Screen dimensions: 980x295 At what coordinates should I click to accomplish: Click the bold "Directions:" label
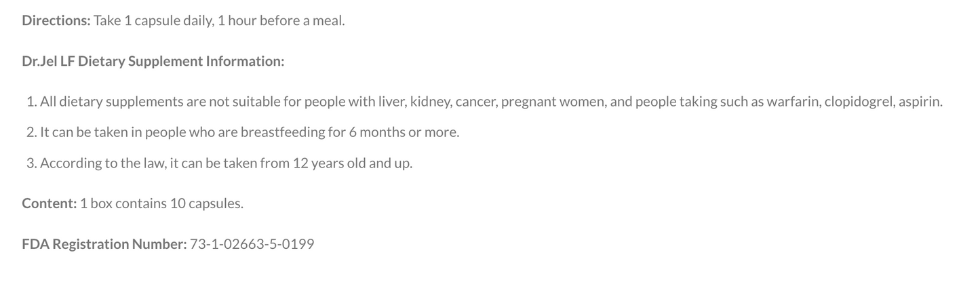pyautogui.click(x=56, y=20)
